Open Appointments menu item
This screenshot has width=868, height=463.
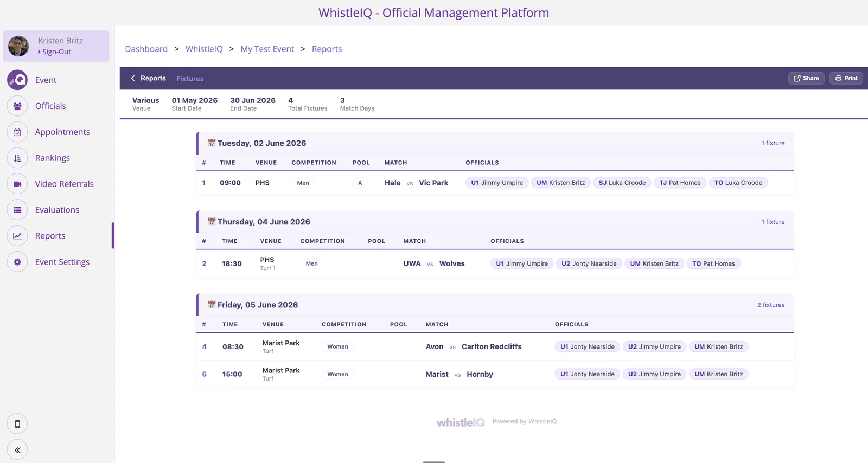click(x=62, y=132)
